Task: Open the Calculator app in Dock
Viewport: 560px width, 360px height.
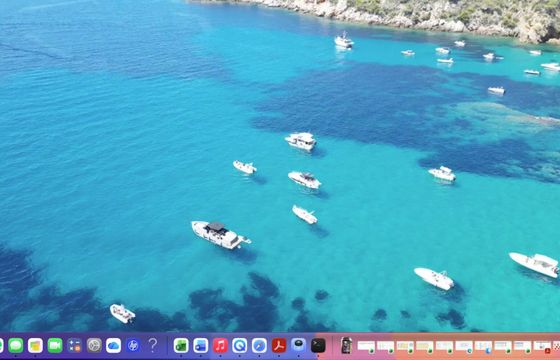Action: point(74,345)
